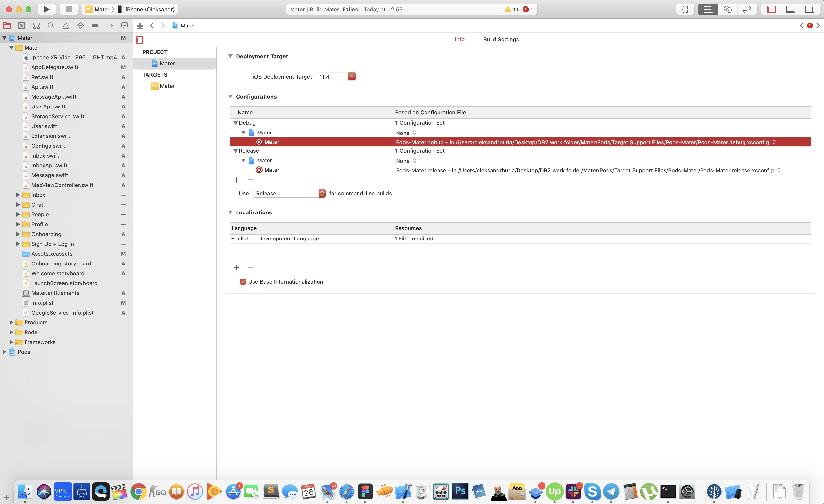Viewport: 824px width, 504px height.
Task: Open the Issue navigator warning icon
Action: pyautogui.click(x=66, y=26)
